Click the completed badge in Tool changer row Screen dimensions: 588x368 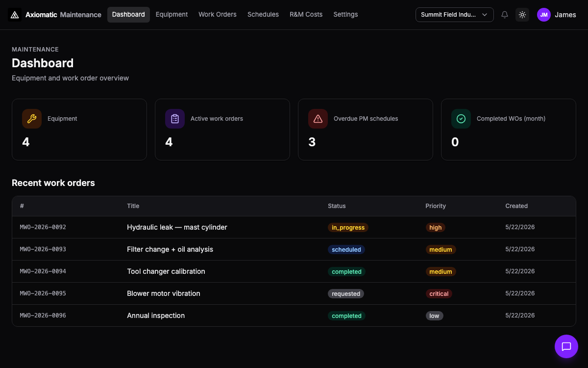tap(346, 272)
